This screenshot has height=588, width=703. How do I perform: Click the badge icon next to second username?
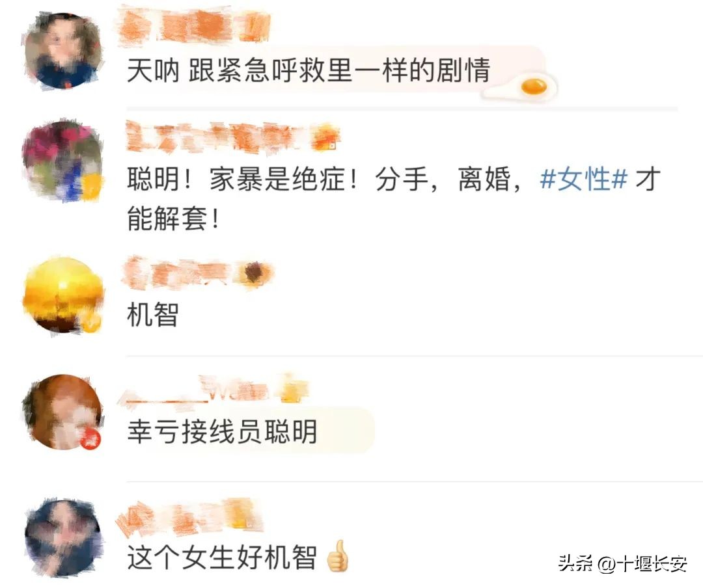coord(326,138)
